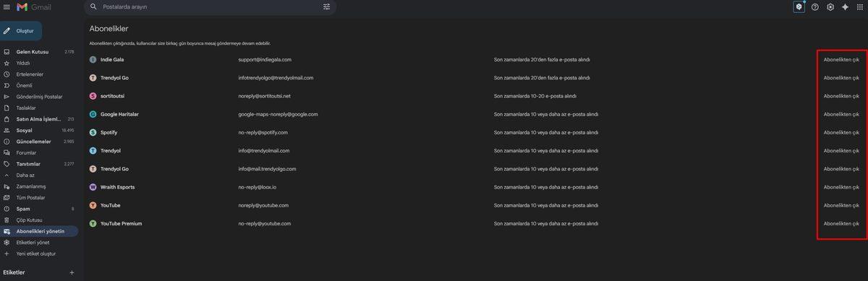Select Abonelikleri yönet item
The height and width of the screenshot is (281, 868).
click(x=39, y=231)
